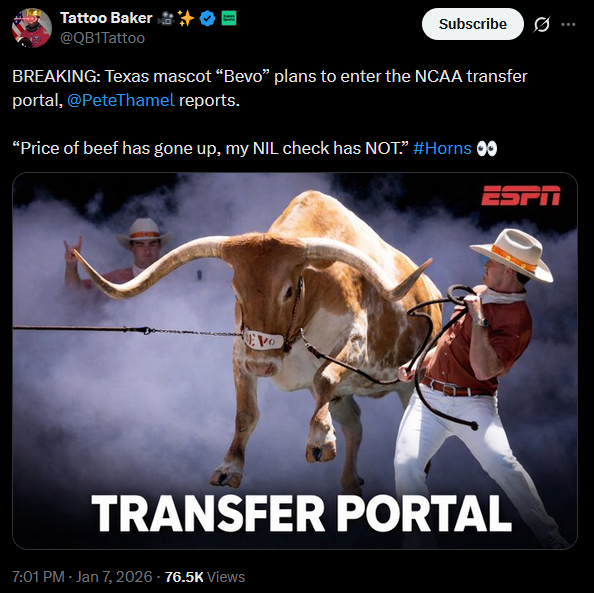Open the #Horns hashtag
Viewport: 594px width, 593px height.
(442, 148)
